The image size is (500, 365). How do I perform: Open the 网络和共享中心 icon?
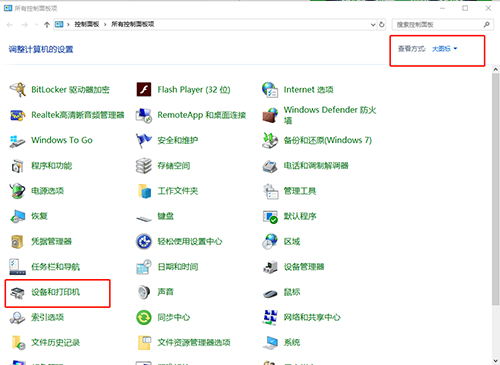pyautogui.click(x=270, y=317)
